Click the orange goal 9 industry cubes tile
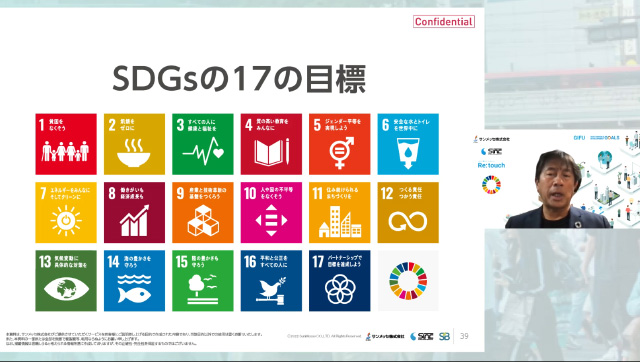The width and height of the screenshot is (640, 362). point(203,213)
